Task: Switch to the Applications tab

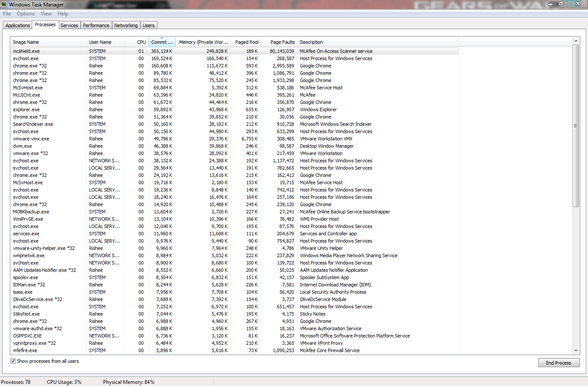Action: coord(18,25)
